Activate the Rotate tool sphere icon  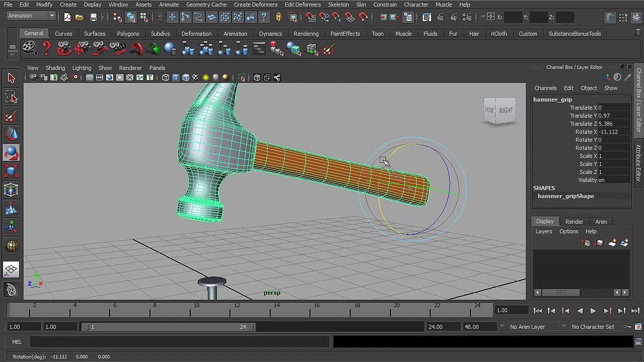tap(11, 153)
